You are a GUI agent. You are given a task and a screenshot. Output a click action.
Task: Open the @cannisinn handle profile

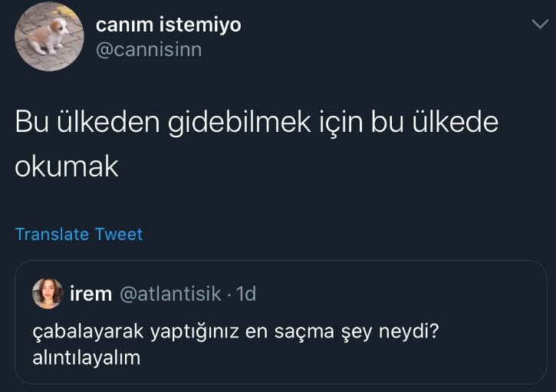[149, 50]
